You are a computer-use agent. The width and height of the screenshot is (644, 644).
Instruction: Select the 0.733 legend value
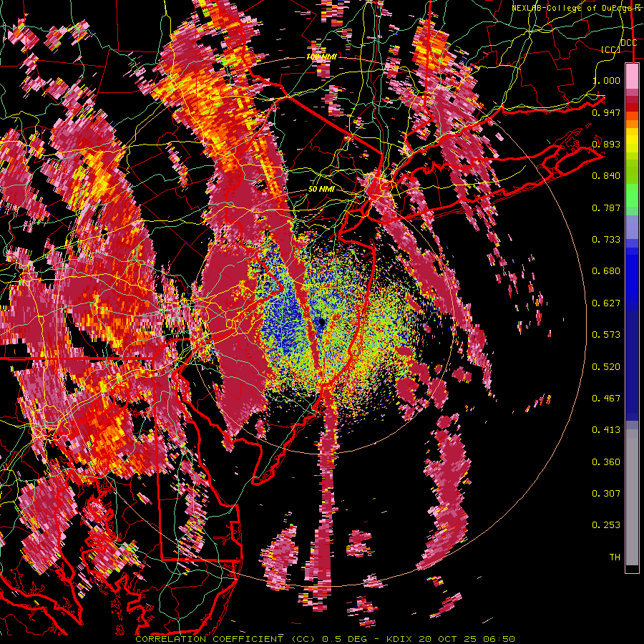(606, 240)
